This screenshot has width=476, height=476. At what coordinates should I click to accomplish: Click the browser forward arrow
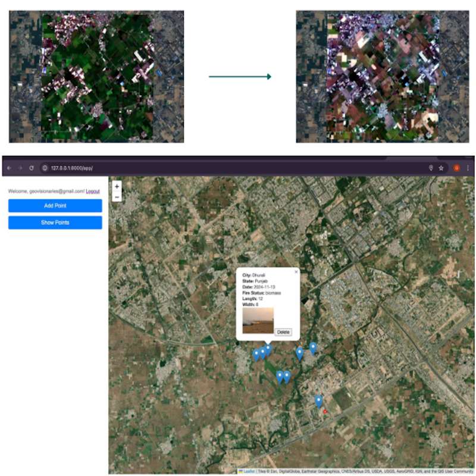tap(20, 168)
